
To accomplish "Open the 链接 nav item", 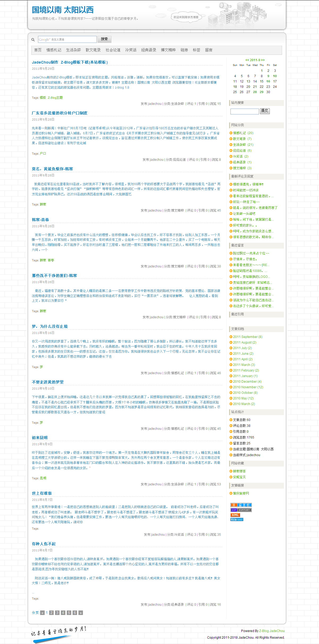I will click(184, 50).
